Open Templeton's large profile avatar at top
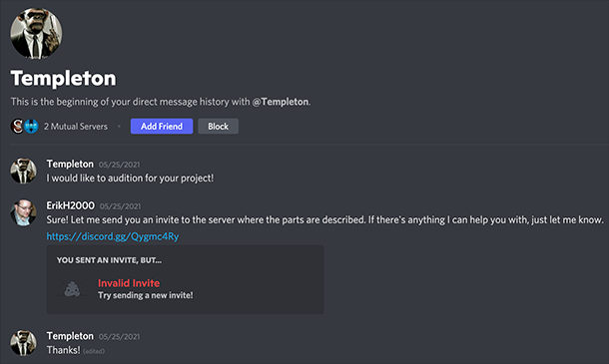Screen dimensions: 609x364 tap(36, 33)
